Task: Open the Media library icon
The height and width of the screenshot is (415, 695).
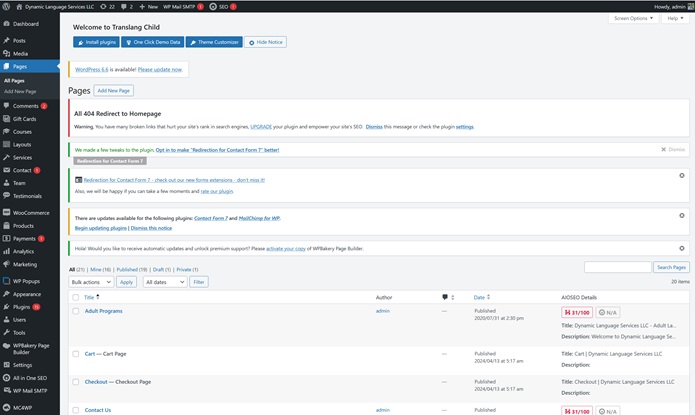Action: [7, 53]
